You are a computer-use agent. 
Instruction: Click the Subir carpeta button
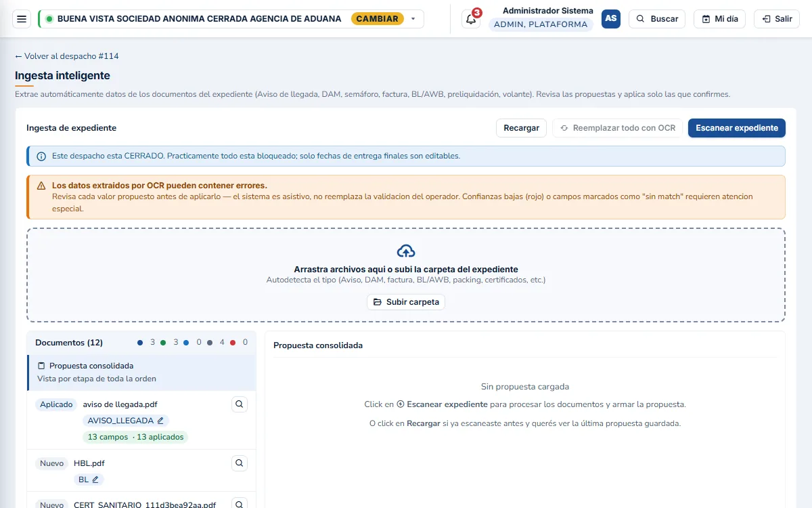coord(406,302)
